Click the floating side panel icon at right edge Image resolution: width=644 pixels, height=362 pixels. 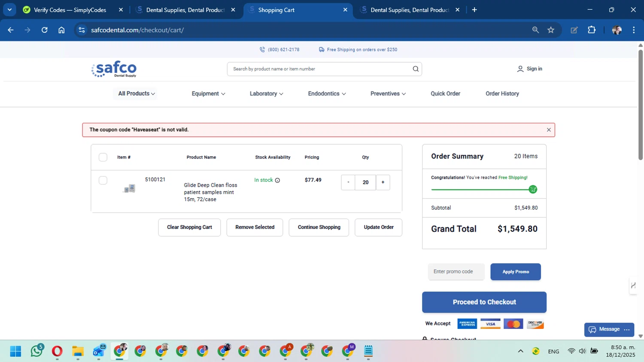point(633,286)
